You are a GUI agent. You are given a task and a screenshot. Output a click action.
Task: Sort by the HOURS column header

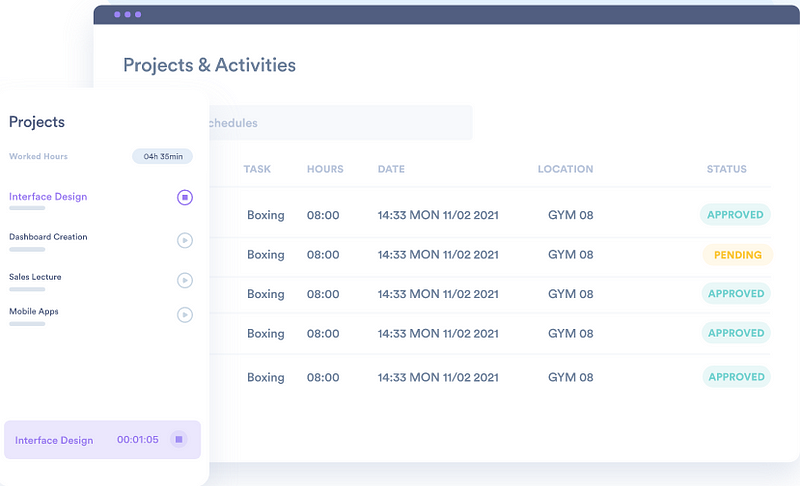[x=325, y=169]
